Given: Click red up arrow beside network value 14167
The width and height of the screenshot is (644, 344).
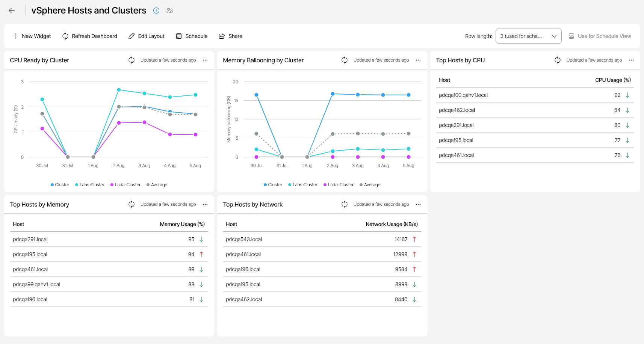Looking at the screenshot, I should [414, 239].
